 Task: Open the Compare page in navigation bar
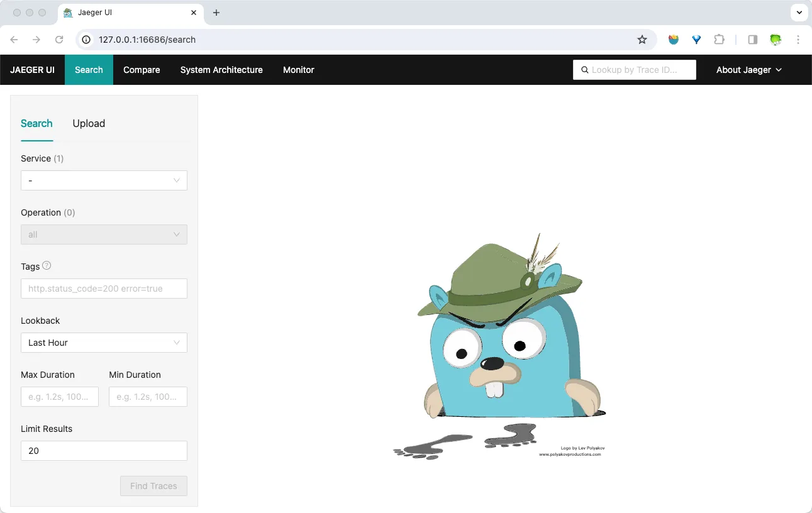(x=142, y=70)
